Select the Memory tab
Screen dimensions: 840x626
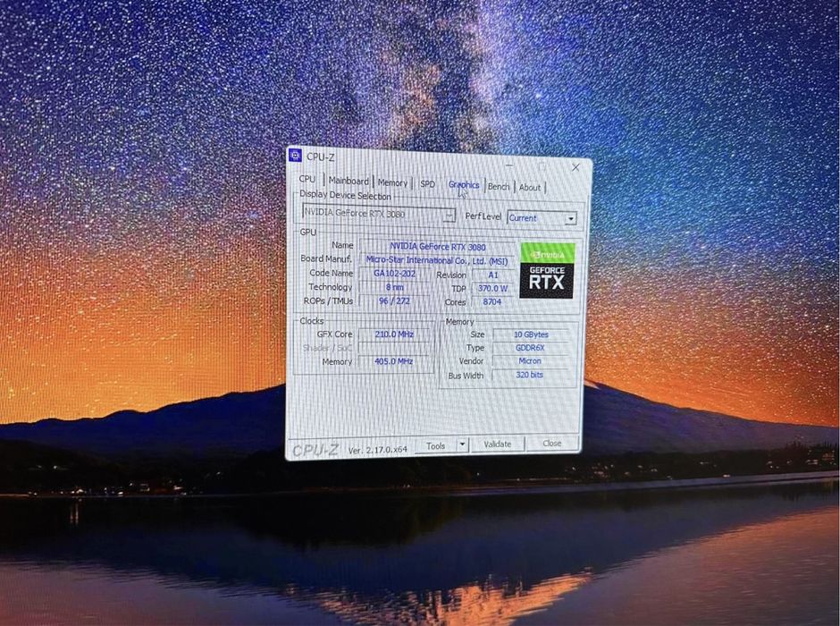pyautogui.click(x=392, y=182)
